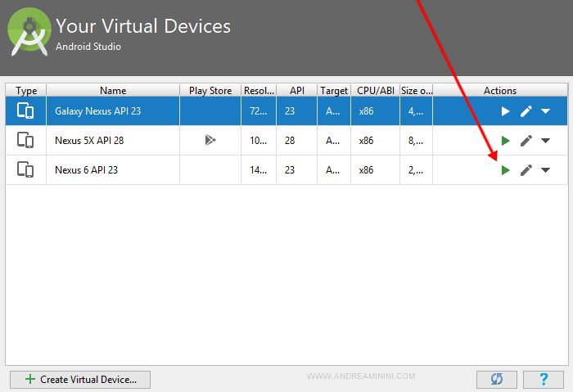Click device type icon for Galaxy Nexus
The width and height of the screenshot is (573, 392).
tap(25, 110)
